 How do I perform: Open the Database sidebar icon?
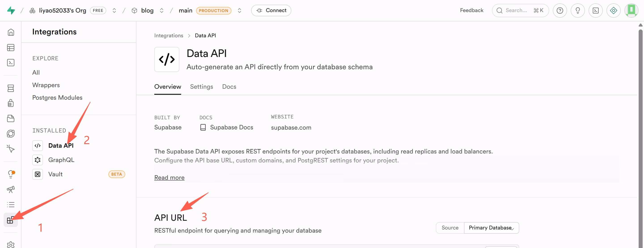point(11,88)
